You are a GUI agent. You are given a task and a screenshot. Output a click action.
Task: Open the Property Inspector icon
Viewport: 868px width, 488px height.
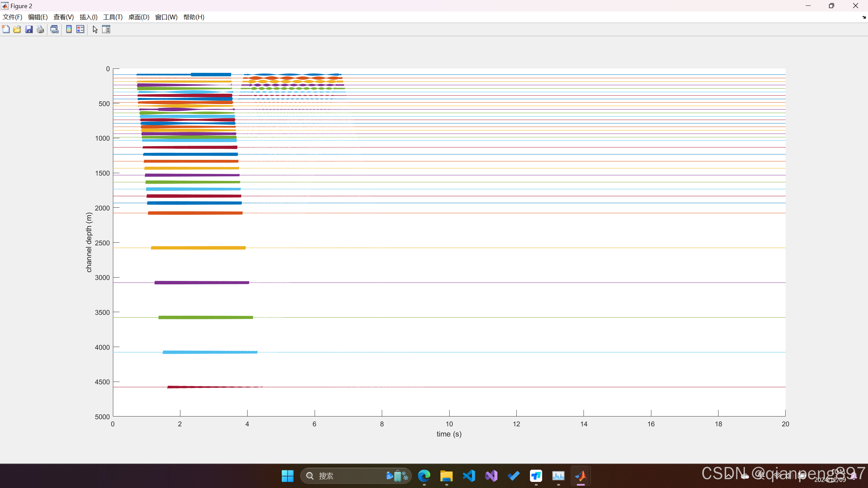(x=106, y=29)
